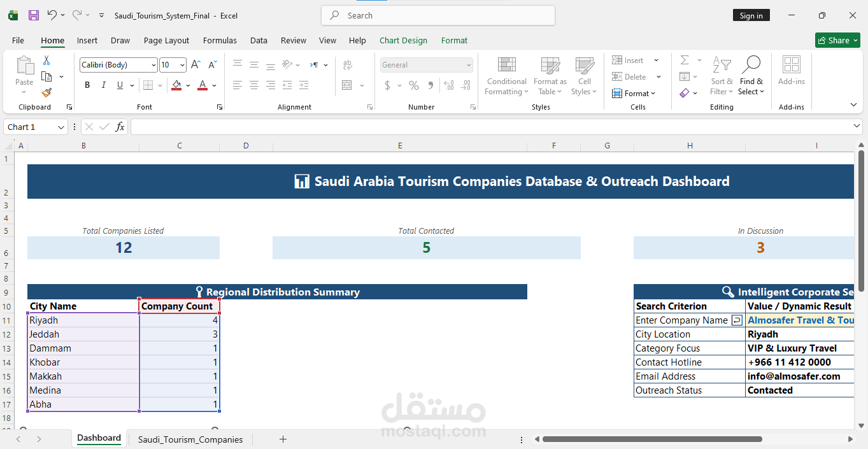Viewport: 868px width, 449px height.
Task: Open the Clipboard pane launcher
Action: click(x=69, y=107)
